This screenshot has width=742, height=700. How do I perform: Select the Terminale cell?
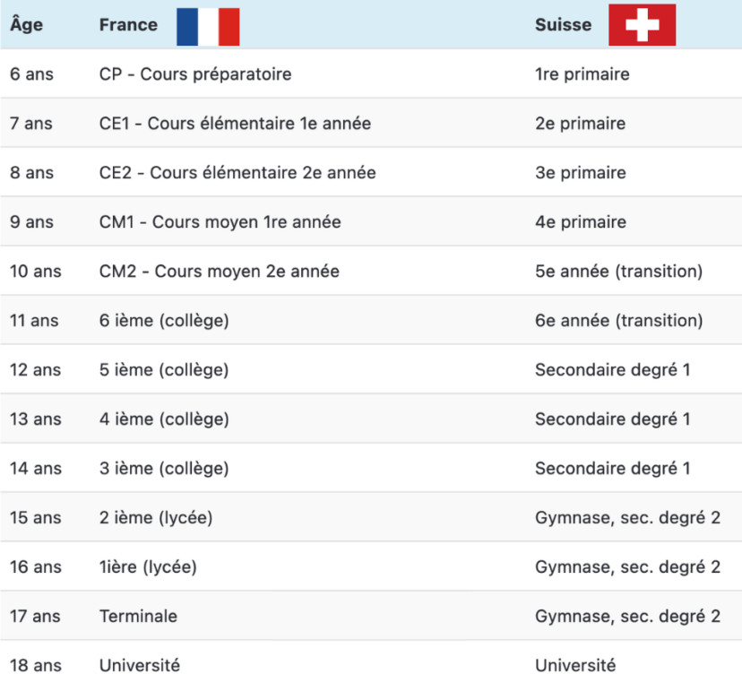138,617
